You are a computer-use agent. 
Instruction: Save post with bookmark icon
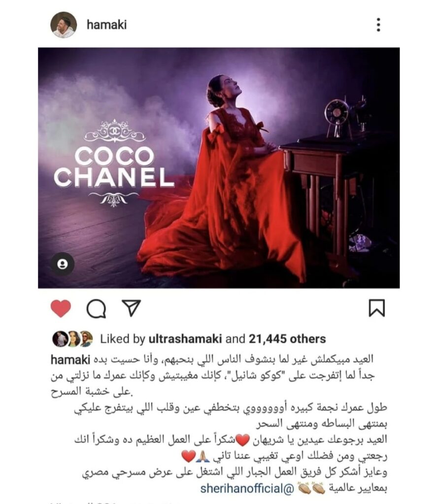(x=376, y=308)
